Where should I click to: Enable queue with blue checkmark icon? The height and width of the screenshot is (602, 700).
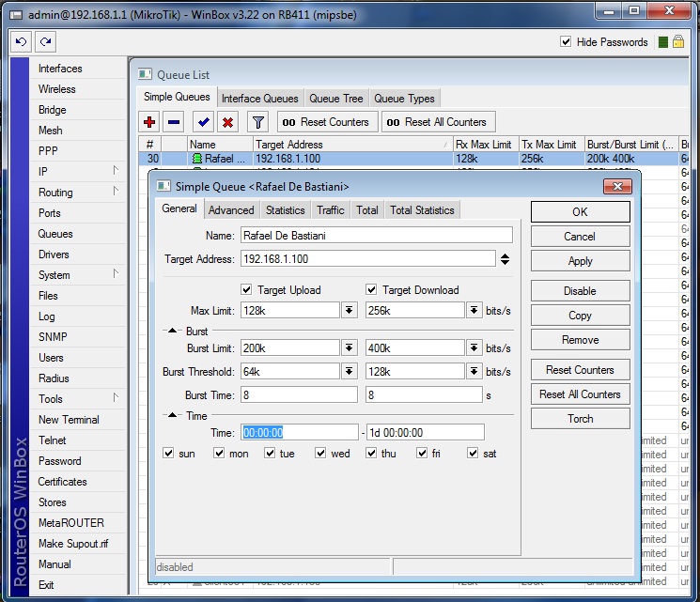pyautogui.click(x=203, y=122)
